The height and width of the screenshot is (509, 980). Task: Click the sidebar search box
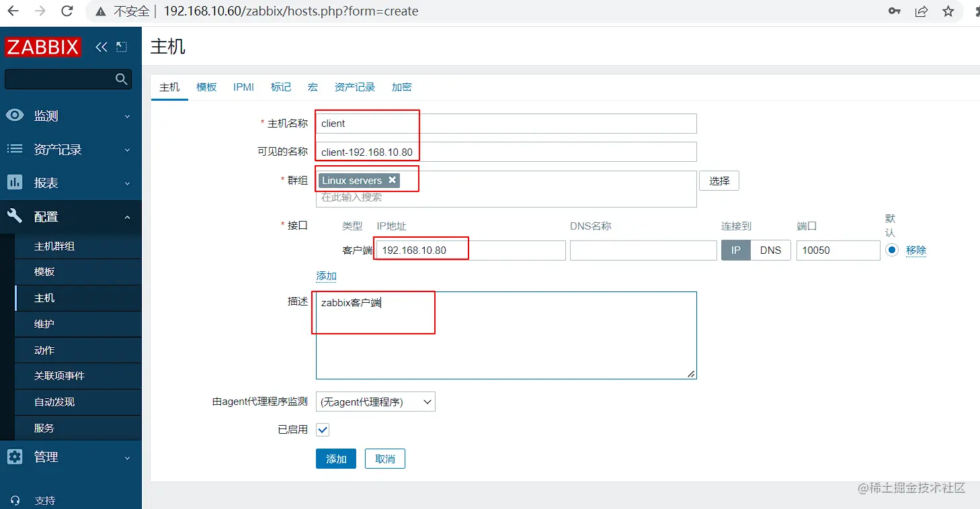click(x=67, y=79)
